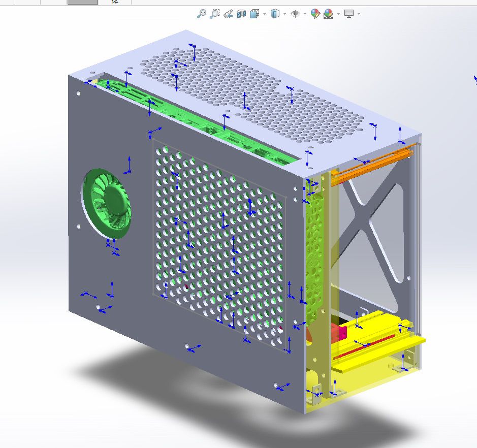Expand the View Orientation dropdown arrow
The width and height of the screenshot is (477, 448).
click(264, 14)
